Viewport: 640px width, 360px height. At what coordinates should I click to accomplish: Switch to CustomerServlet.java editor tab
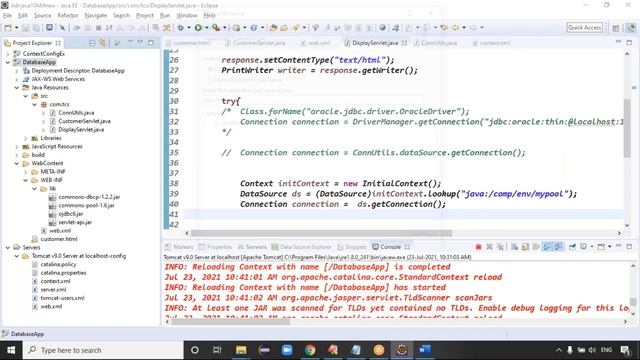[x=256, y=43]
